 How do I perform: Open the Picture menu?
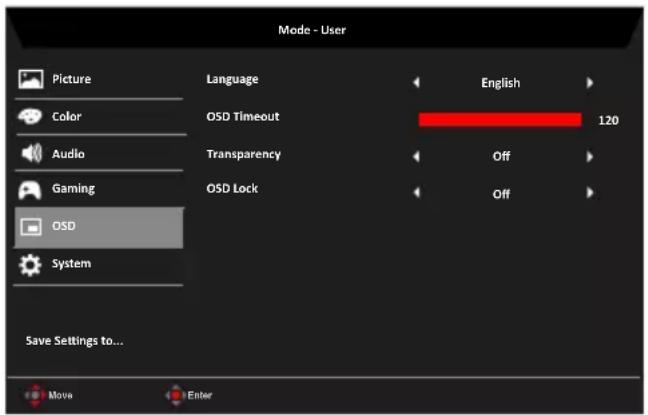pos(71,79)
